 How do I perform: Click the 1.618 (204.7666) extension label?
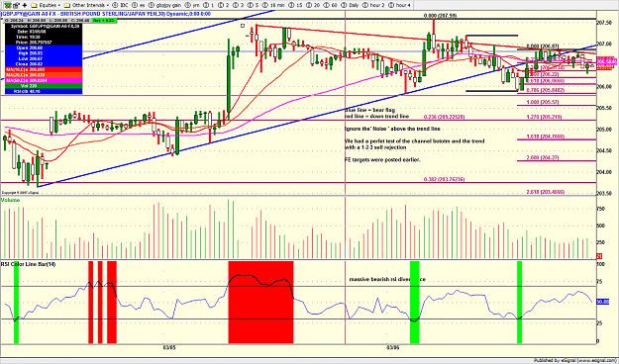545,136
